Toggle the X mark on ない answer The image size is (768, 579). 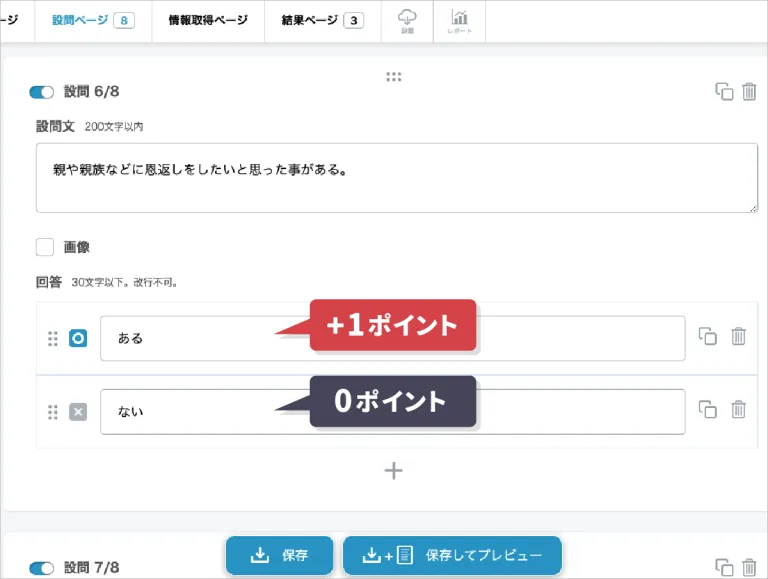(x=78, y=411)
